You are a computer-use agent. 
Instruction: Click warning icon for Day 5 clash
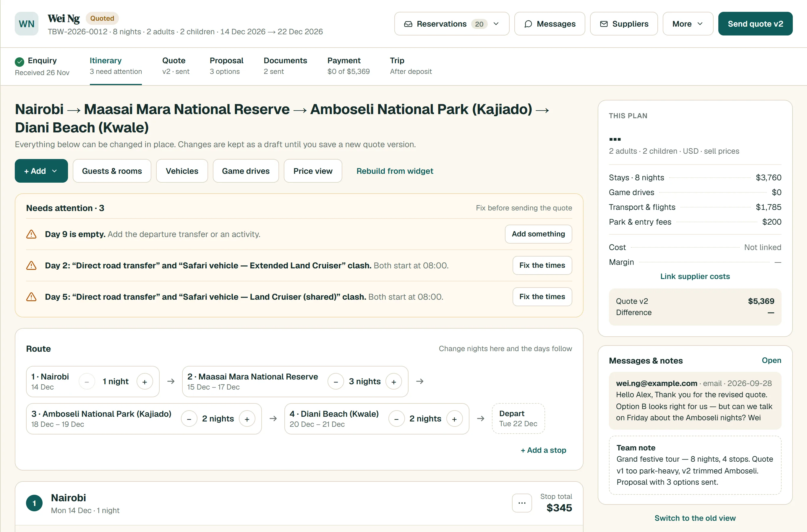(31, 297)
